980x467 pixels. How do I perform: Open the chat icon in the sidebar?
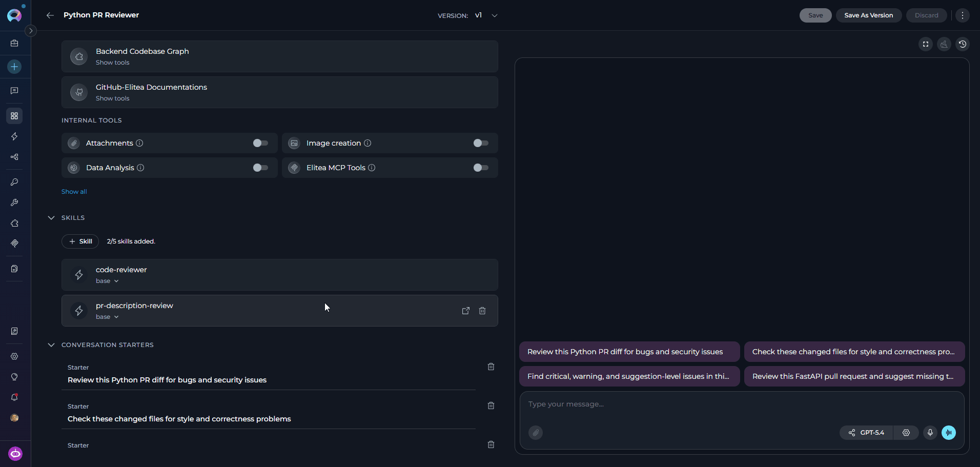click(x=14, y=91)
